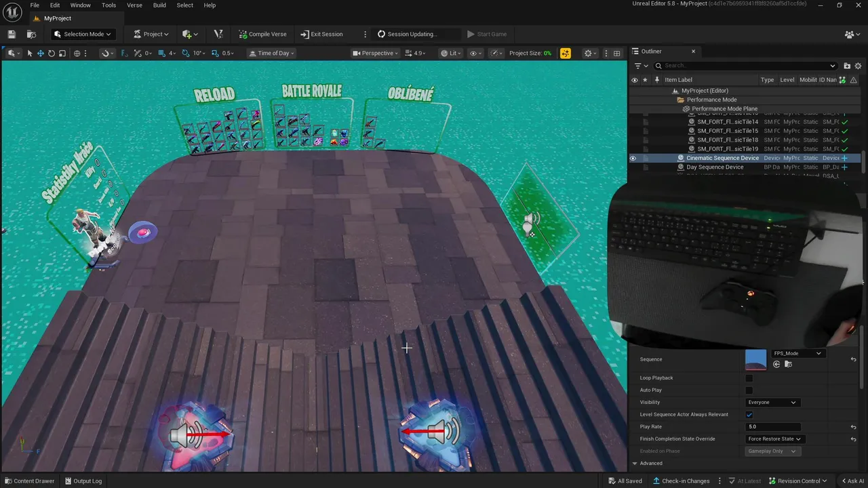The width and height of the screenshot is (868, 488).
Task: Toggle scale snapping icon next to 0.5
Action: tap(215, 53)
